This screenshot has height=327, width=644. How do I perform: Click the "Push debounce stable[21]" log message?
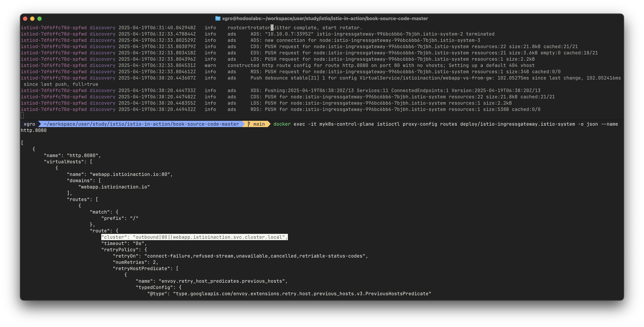click(435, 78)
